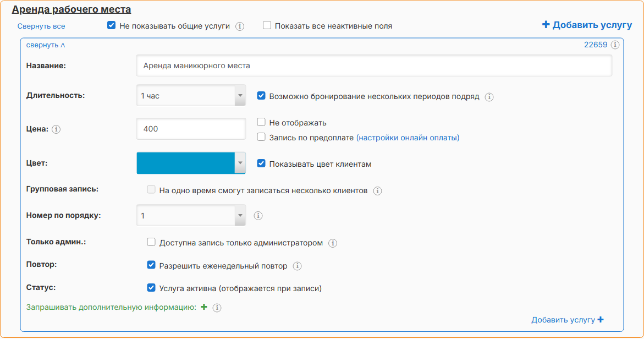Click info icon next to 'Цена' label

pyautogui.click(x=56, y=129)
